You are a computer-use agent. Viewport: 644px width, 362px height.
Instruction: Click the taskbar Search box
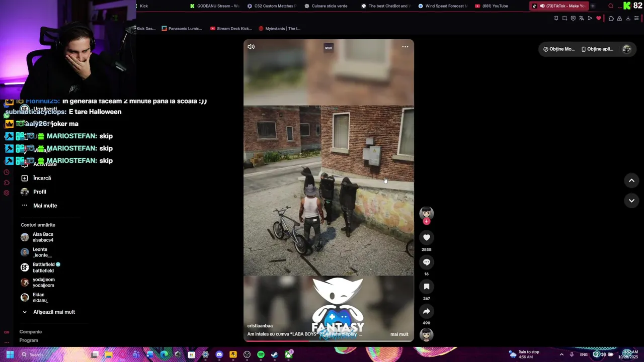(x=54, y=354)
